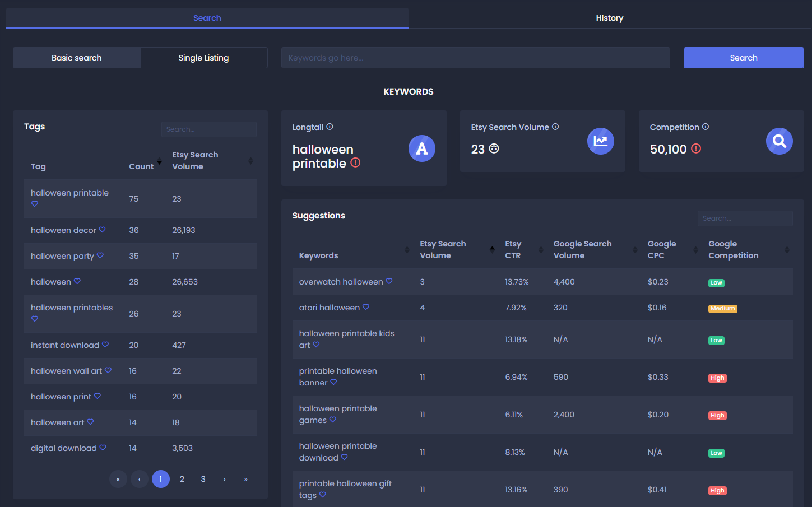The width and height of the screenshot is (812, 507).
Task: Go to previous page of tags
Action: coord(140,479)
